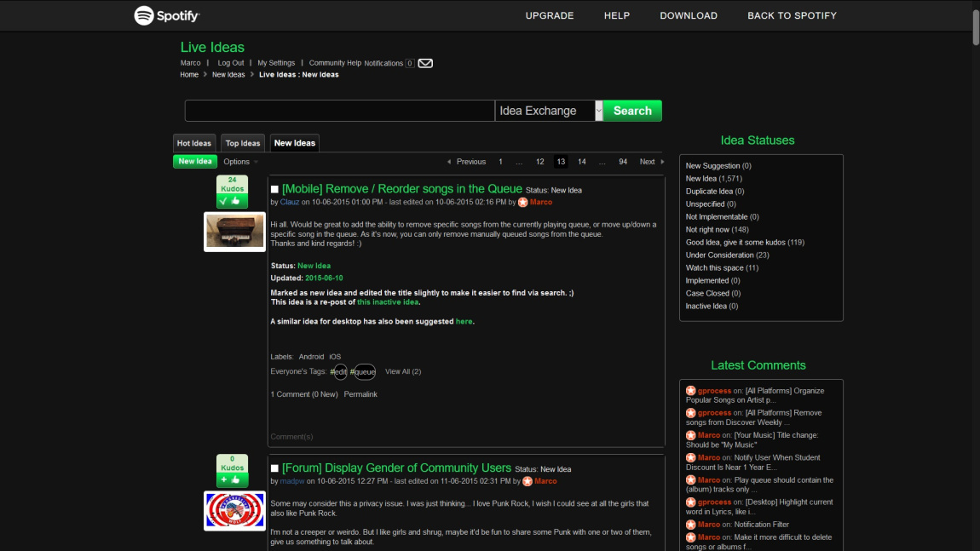Filter by Watch this space (11) status
This screenshot has height=551, width=980.
point(722,267)
